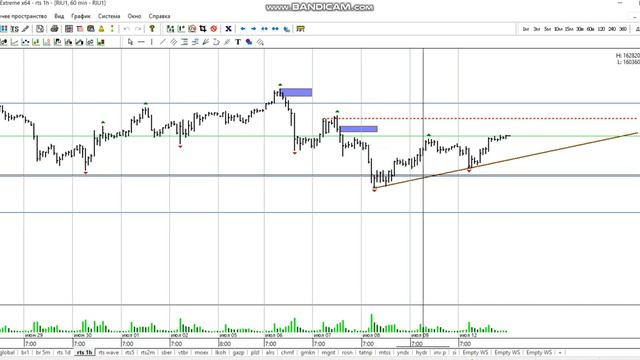Switch to the gmkn tab
This screenshot has height=360, width=640.
pyautogui.click(x=308, y=352)
